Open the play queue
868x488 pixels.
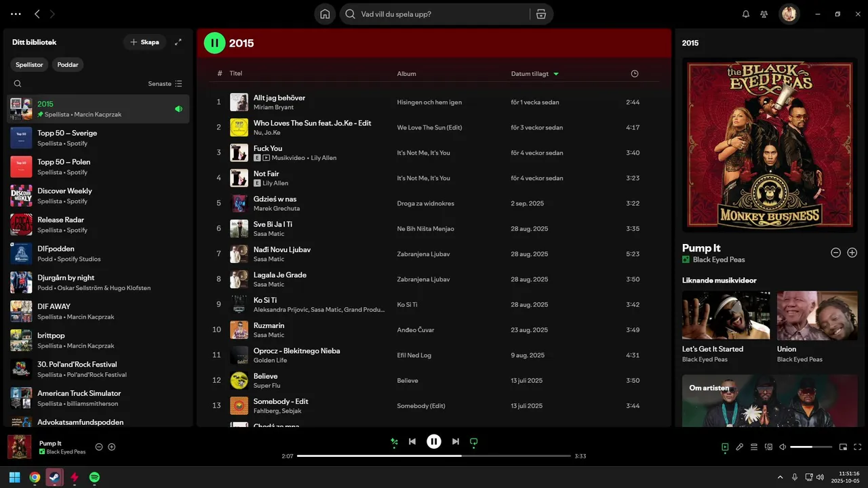pyautogui.click(x=754, y=447)
